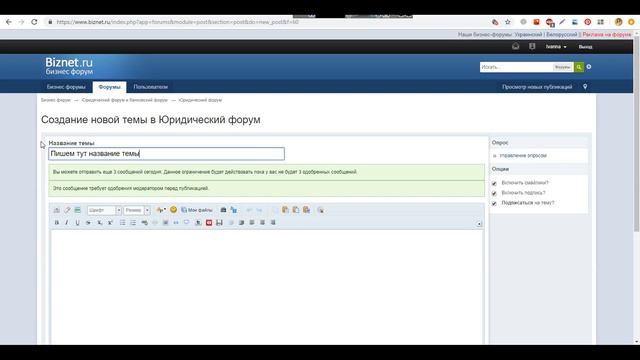Open the notifications icon beside the messenger icon
This screenshot has width=640, height=360.
tap(532, 47)
